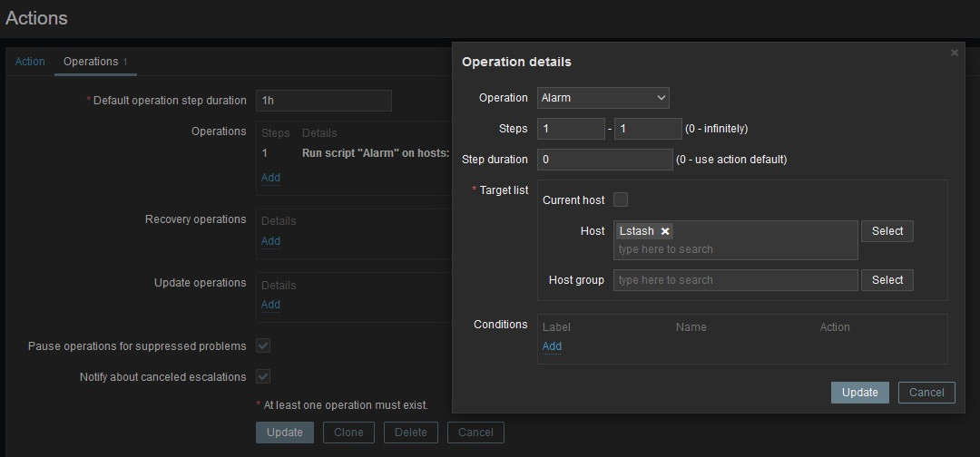Screen dimensions: 980x457
Task: Close the Operation details dialog
Action: click(954, 53)
